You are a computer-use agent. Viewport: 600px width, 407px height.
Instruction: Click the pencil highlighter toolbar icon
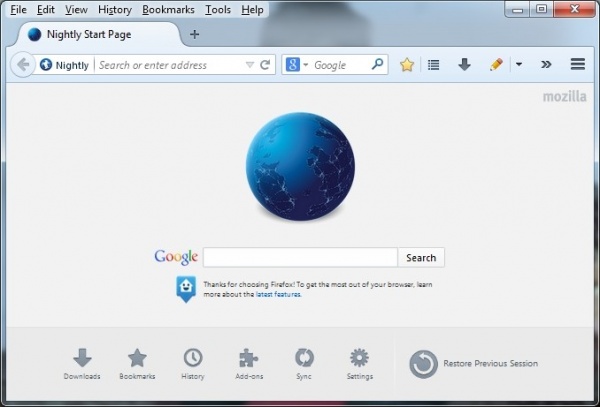496,64
